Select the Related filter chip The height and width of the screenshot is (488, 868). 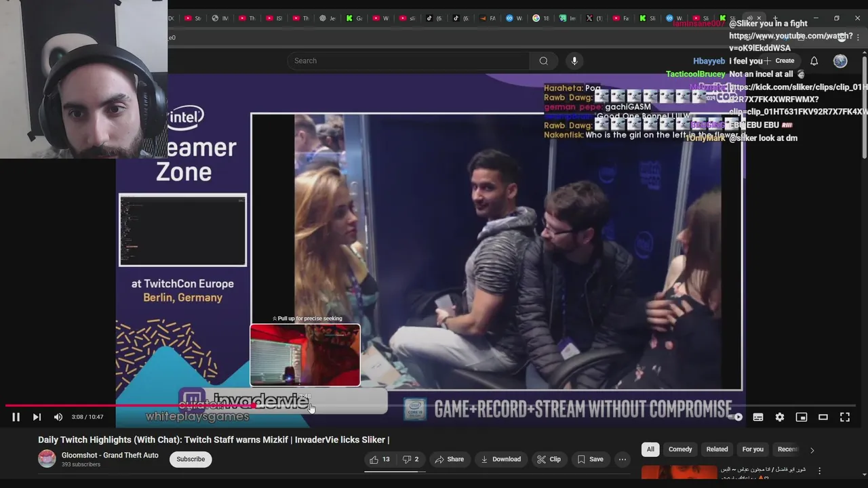[x=717, y=449]
